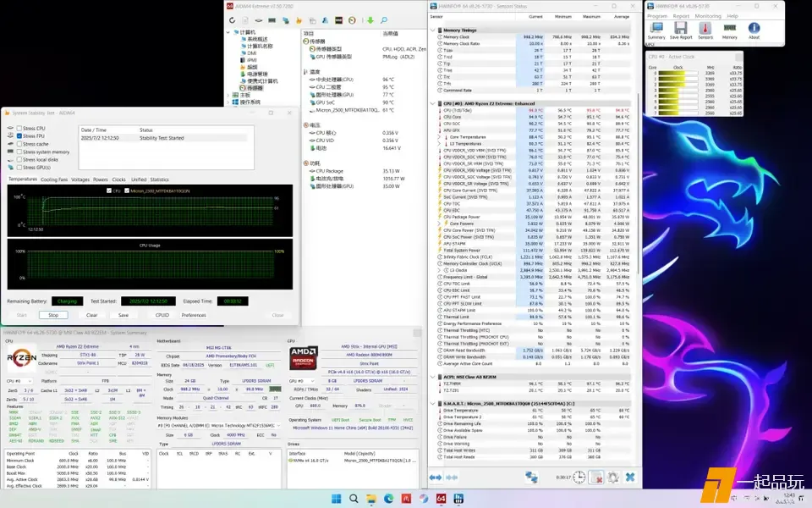Switch to the Cooling Fans tab
Screen dimensions: 812x508
click(54, 179)
